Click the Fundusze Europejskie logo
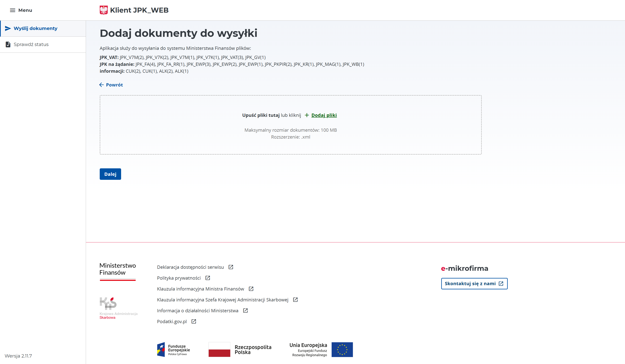The width and height of the screenshot is (625, 364). [x=174, y=350]
